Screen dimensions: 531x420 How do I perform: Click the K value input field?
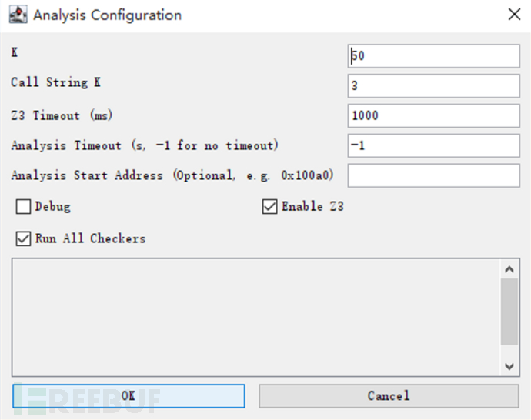434,56
